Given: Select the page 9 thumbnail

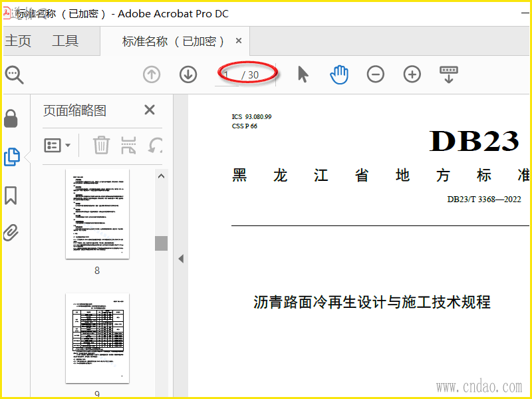Looking at the screenshot, I should pos(97,338).
